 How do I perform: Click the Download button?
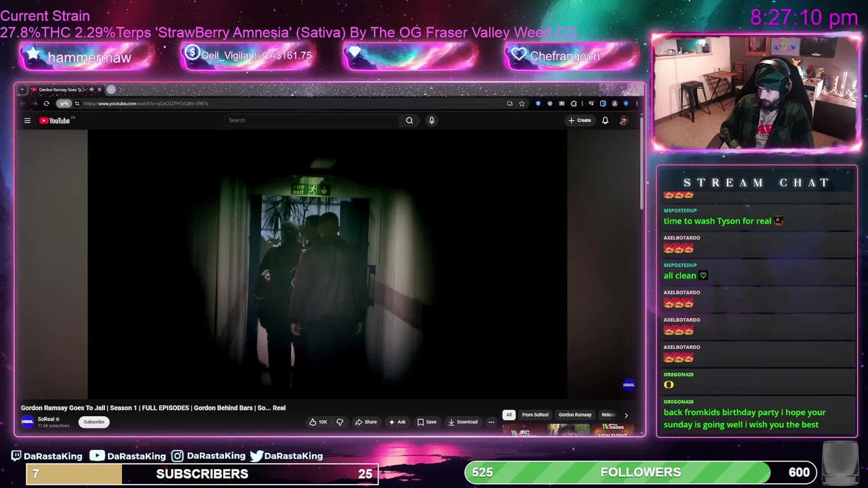(463, 422)
